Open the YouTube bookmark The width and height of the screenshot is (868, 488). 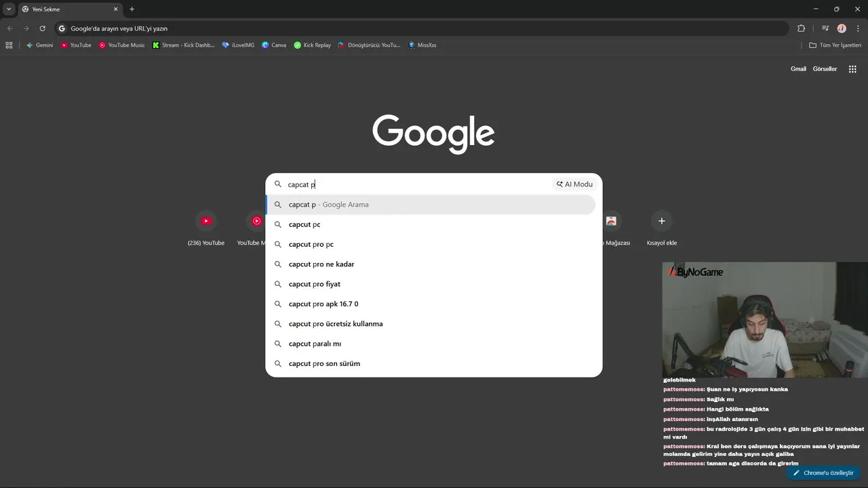[x=76, y=45]
